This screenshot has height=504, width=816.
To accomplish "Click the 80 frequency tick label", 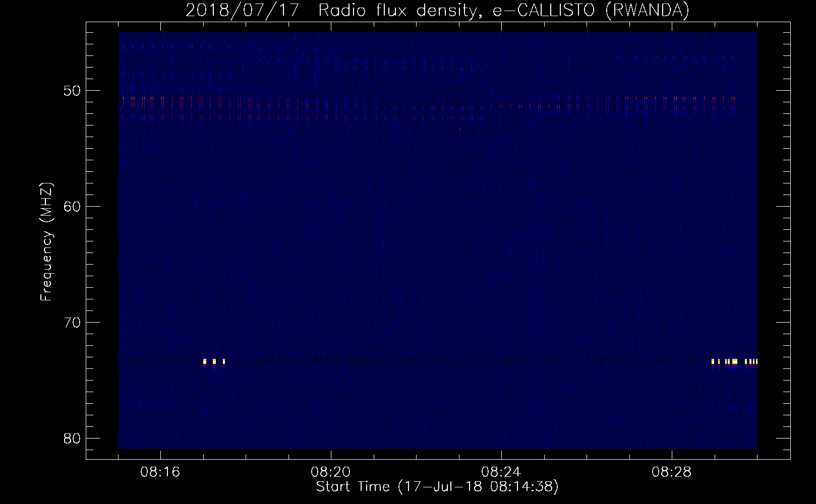I will tap(73, 438).
